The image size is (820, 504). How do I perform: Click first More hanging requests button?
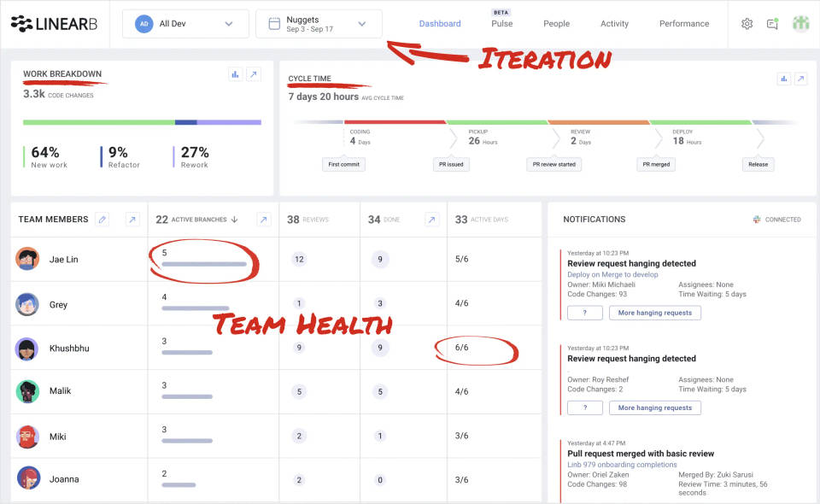pyautogui.click(x=654, y=313)
